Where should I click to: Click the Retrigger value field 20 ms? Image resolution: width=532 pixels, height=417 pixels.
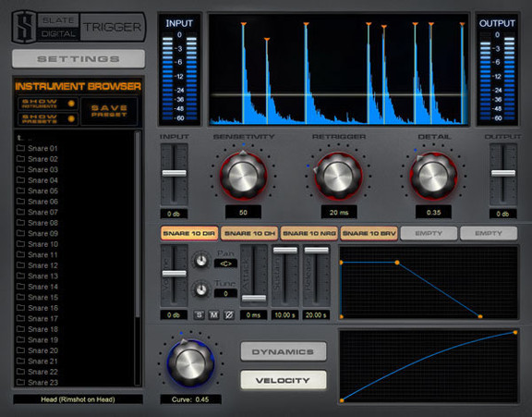(339, 213)
